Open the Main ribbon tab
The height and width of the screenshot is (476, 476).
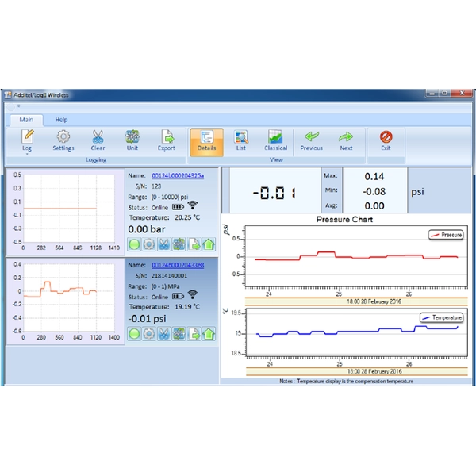coord(26,119)
